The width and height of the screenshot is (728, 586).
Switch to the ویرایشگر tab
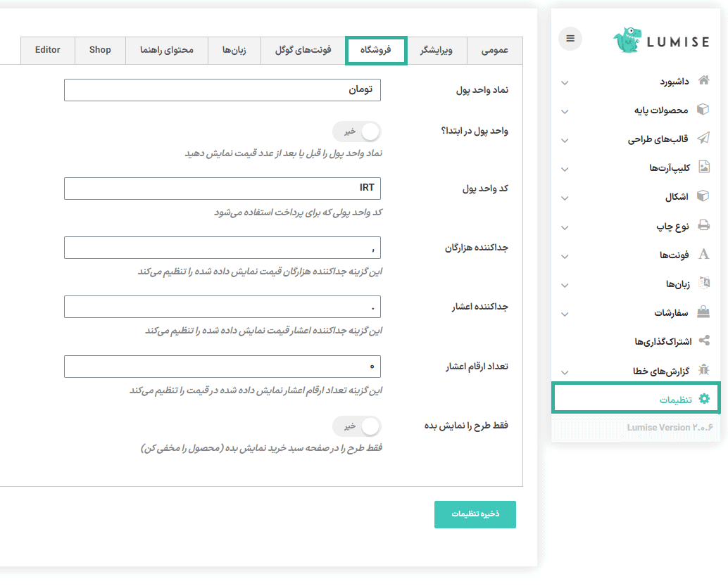point(437,51)
